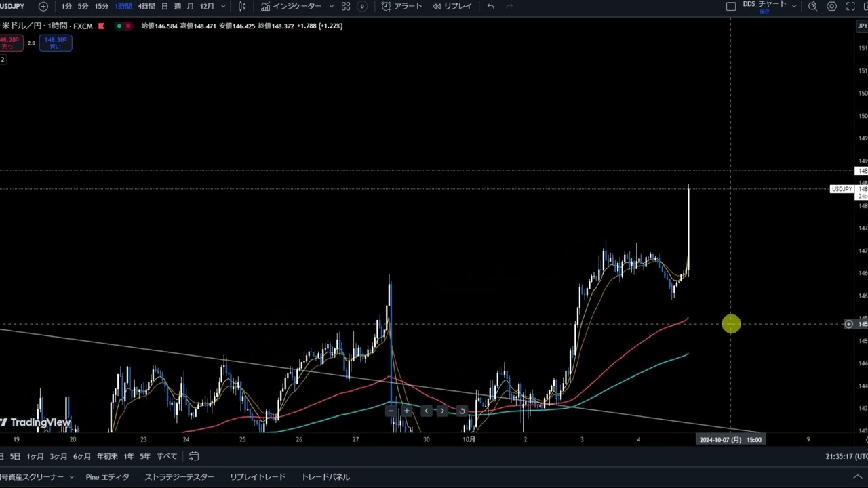Zoom in the chart with plus button
The width and height of the screenshot is (868, 488).
[406, 411]
